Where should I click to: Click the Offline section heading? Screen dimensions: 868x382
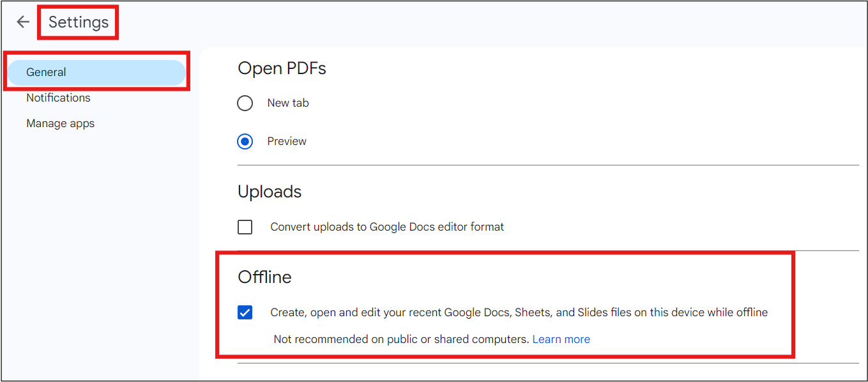[x=264, y=277]
